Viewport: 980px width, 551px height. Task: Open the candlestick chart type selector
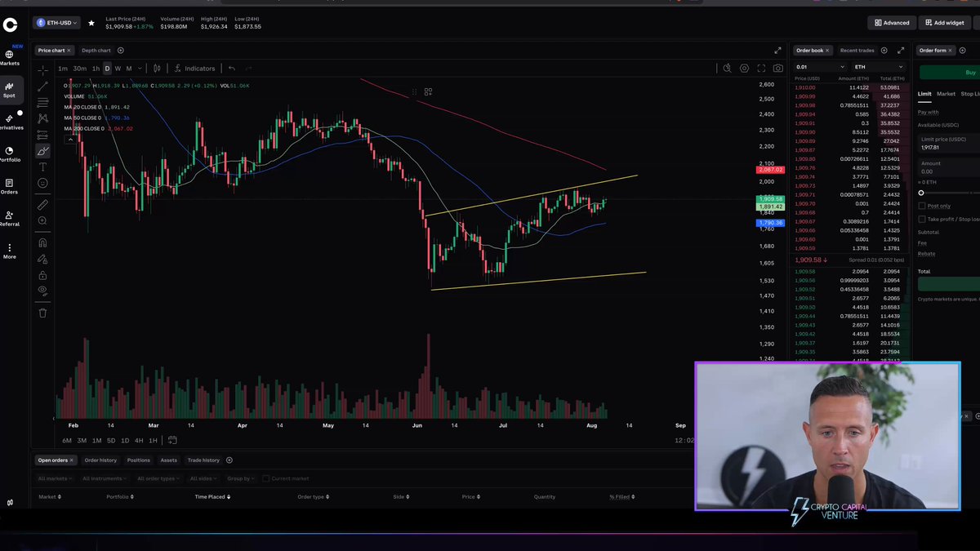pyautogui.click(x=158, y=69)
